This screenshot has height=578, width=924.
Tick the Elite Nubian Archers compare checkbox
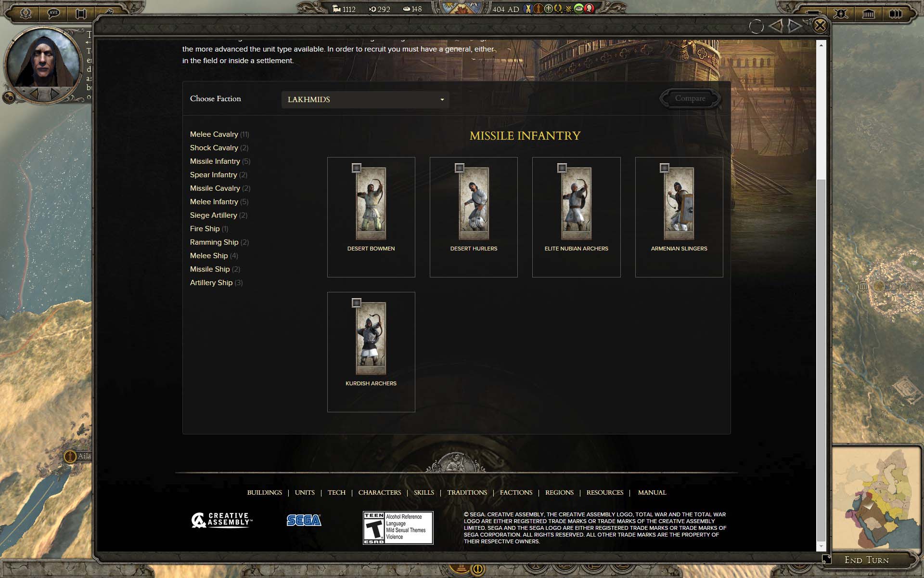click(x=562, y=168)
